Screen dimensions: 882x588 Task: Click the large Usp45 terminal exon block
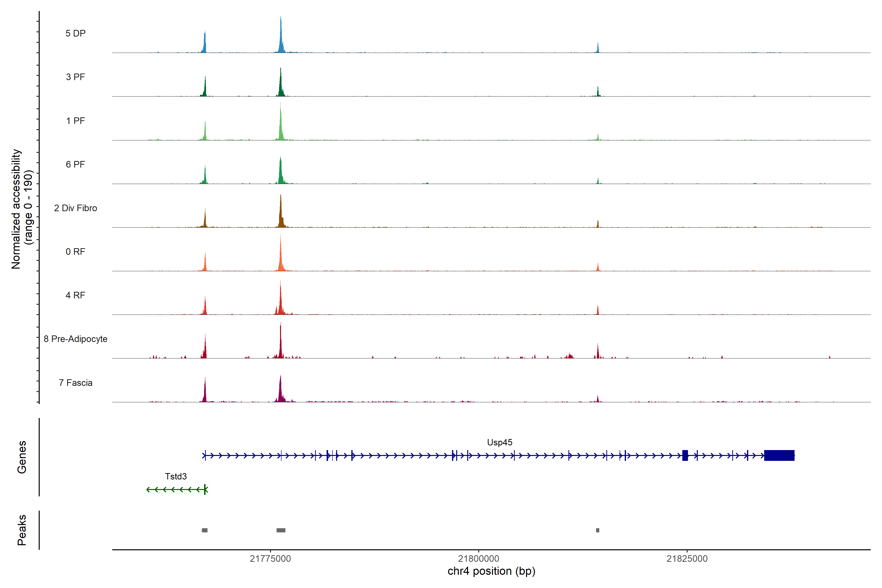[779, 455]
